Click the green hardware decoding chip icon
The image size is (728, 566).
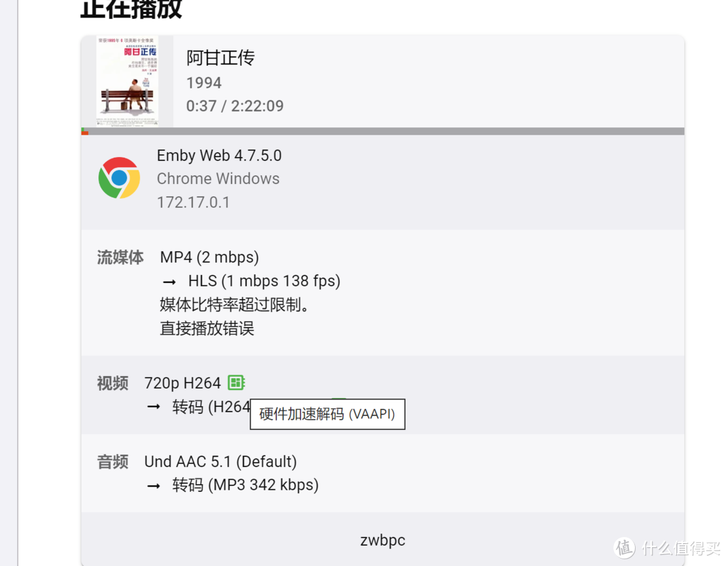click(x=237, y=383)
